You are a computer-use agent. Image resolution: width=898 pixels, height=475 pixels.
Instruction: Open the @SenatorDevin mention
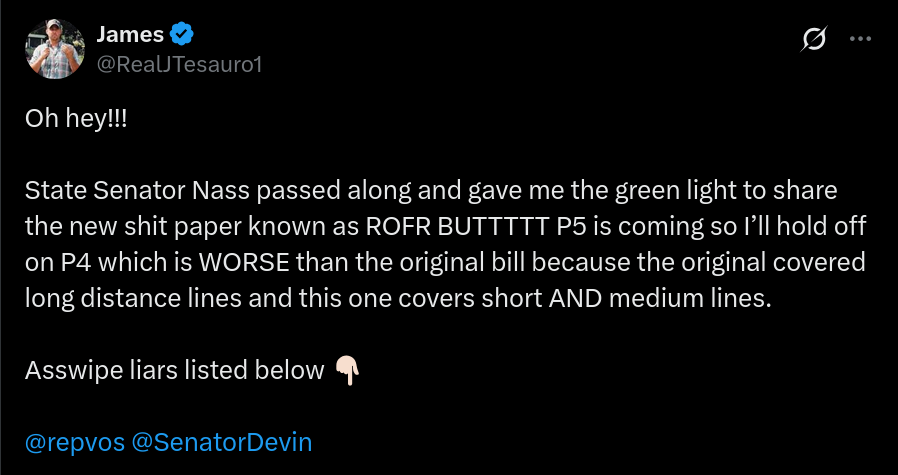tap(222, 443)
